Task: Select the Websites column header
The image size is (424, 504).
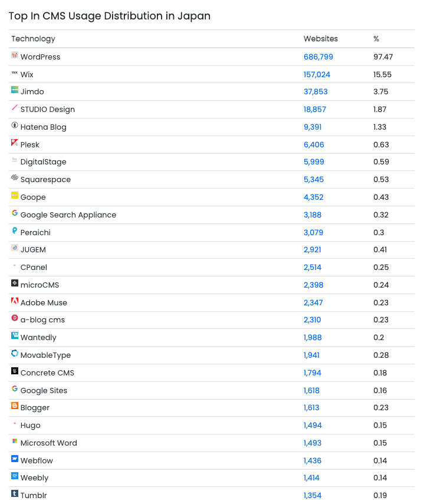Action: point(321,39)
